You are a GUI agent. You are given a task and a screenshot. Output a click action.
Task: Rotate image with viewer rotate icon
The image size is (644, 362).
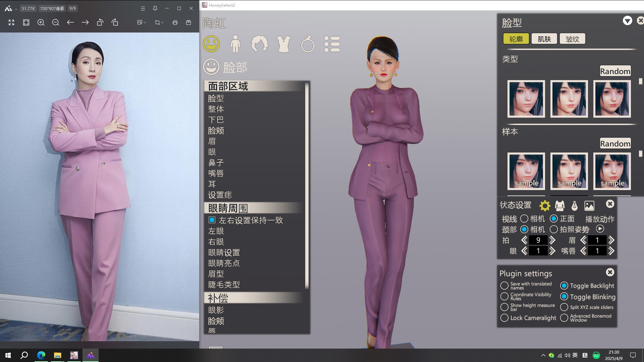(100, 22)
